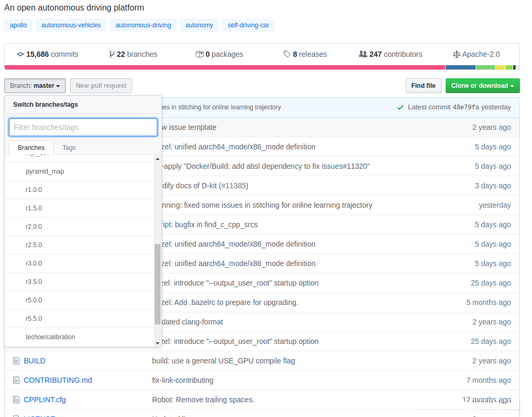Click the BUILD file icon
This screenshot has height=417, width=532.
[x=16, y=361]
